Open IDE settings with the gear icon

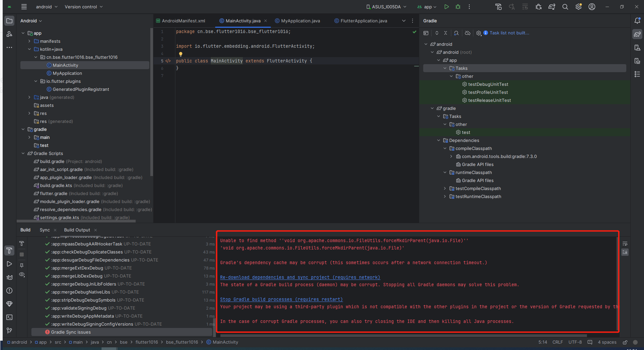[579, 7]
